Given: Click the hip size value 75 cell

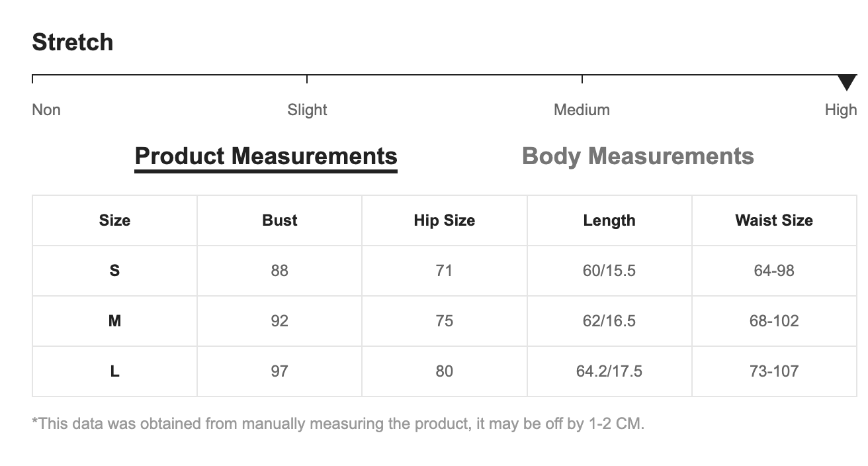Looking at the screenshot, I should point(444,321).
